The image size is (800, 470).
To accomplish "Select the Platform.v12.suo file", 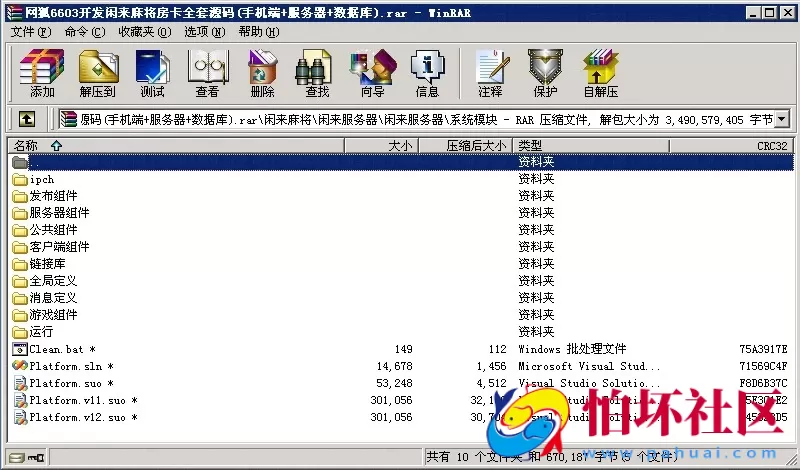I will pos(75,417).
